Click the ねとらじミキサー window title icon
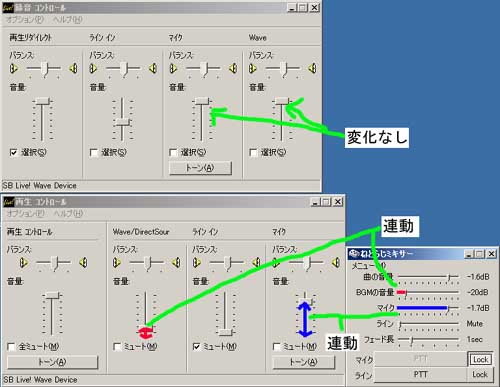 [353, 254]
